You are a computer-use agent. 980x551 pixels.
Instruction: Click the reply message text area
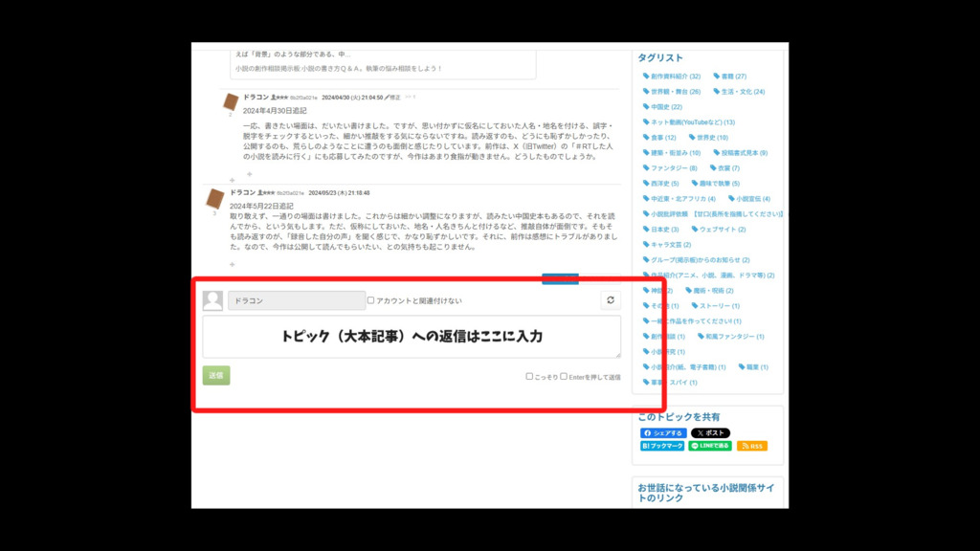[412, 337]
